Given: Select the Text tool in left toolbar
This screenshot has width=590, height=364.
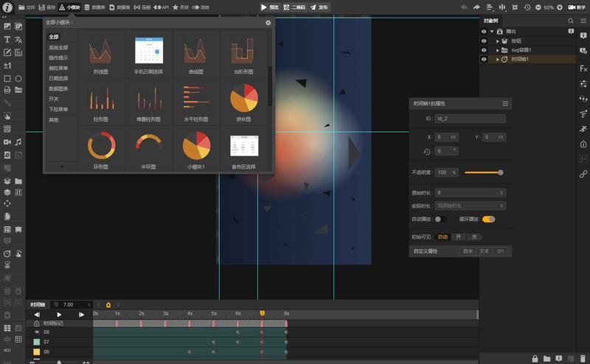Looking at the screenshot, I should click(7, 40).
